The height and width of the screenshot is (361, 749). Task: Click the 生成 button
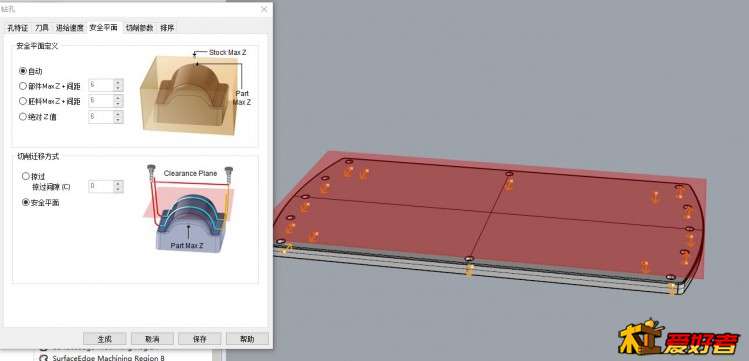[105, 339]
